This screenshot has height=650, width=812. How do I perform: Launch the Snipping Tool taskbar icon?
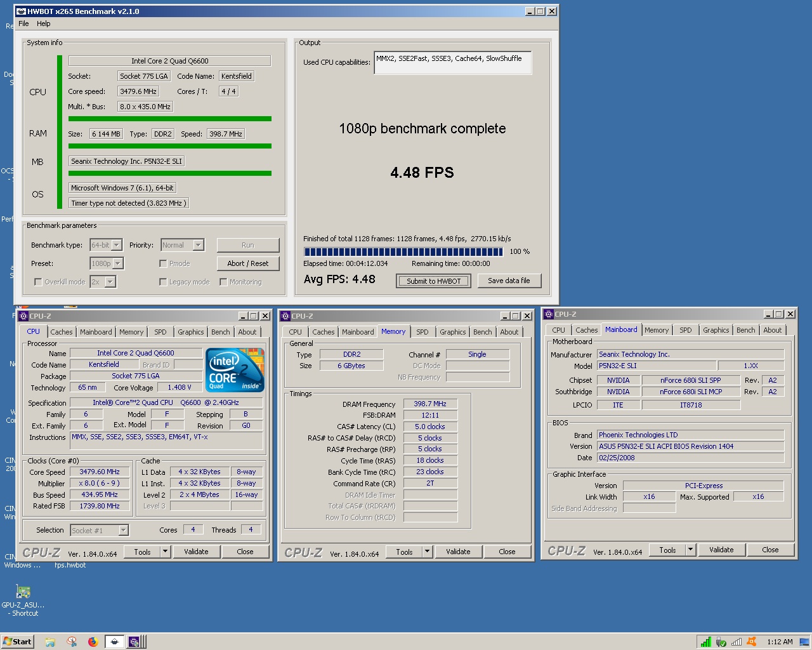tap(72, 642)
